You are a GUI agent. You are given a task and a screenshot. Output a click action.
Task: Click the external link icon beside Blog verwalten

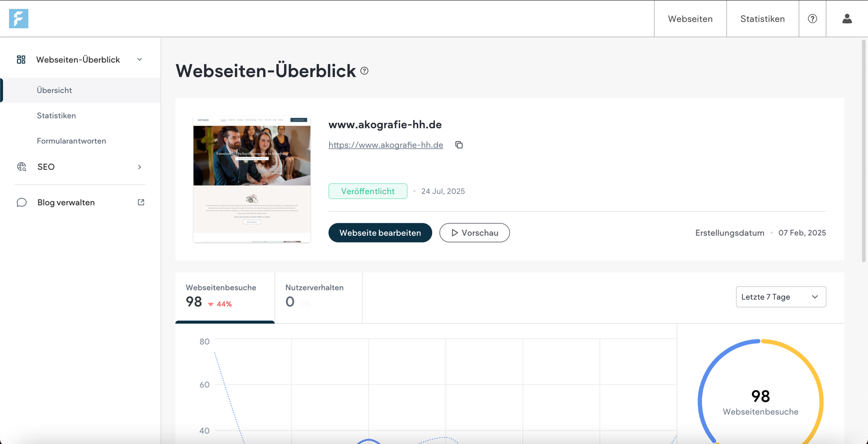(141, 202)
